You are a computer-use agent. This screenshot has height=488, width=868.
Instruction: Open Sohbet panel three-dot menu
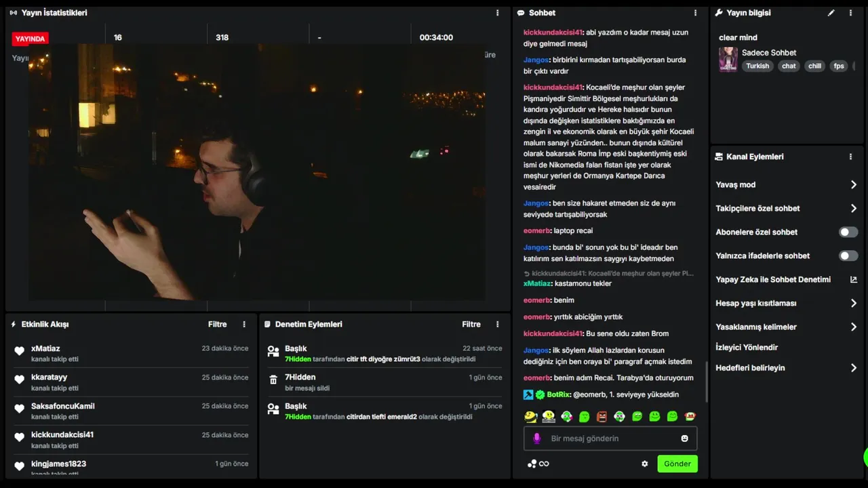pos(695,13)
